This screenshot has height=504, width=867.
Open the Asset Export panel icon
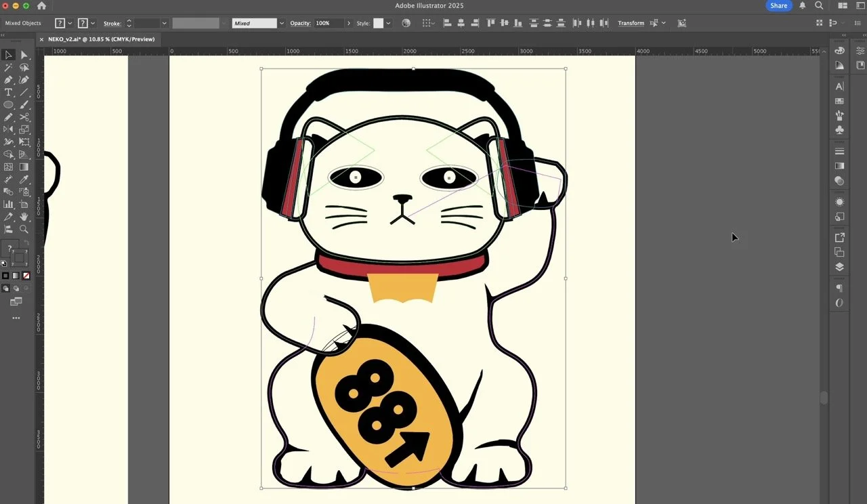click(x=839, y=237)
